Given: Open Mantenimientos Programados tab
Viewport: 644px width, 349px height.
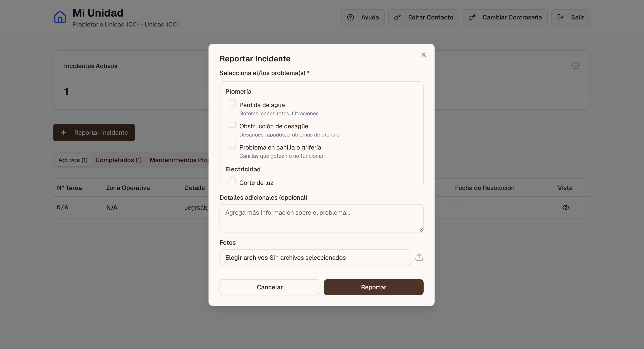Looking at the screenshot, I should 180,160.
